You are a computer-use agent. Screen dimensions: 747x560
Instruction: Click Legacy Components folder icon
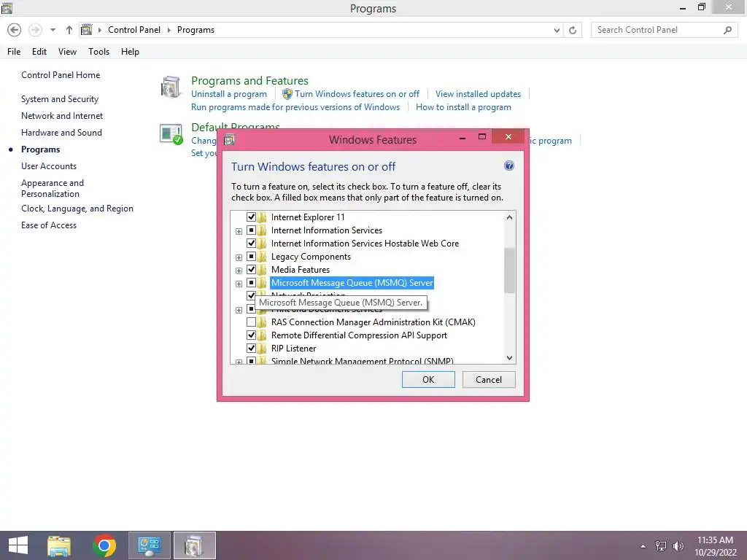point(262,257)
